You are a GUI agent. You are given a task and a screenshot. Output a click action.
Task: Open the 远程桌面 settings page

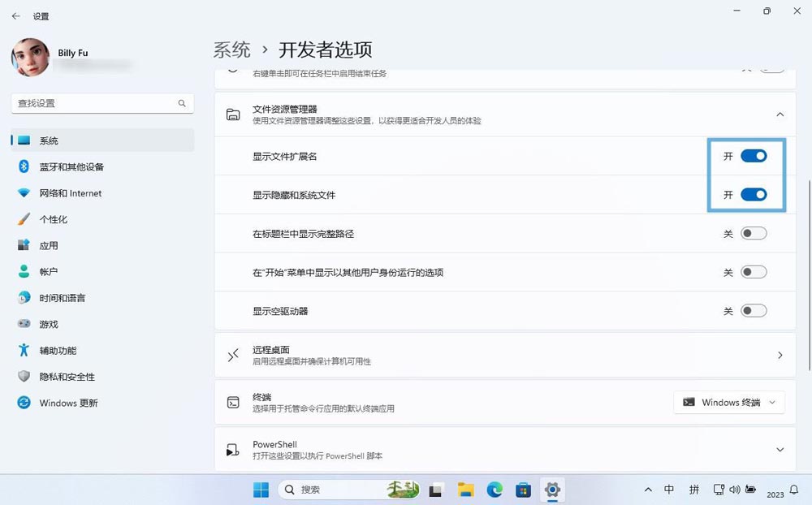(x=503, y=355)
